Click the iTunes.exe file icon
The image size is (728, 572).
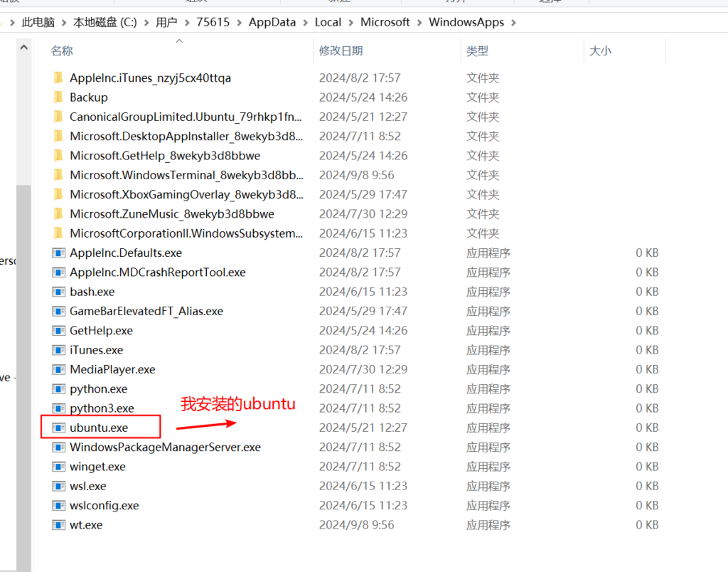point(58,350)
